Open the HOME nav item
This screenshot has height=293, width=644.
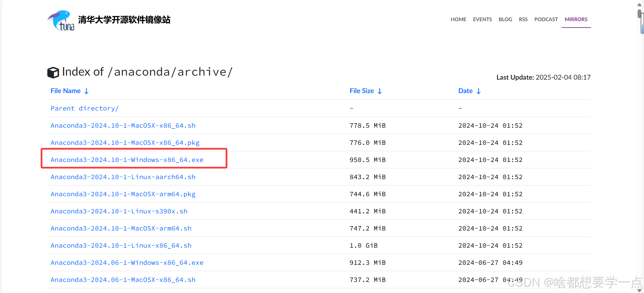[458, 19]
